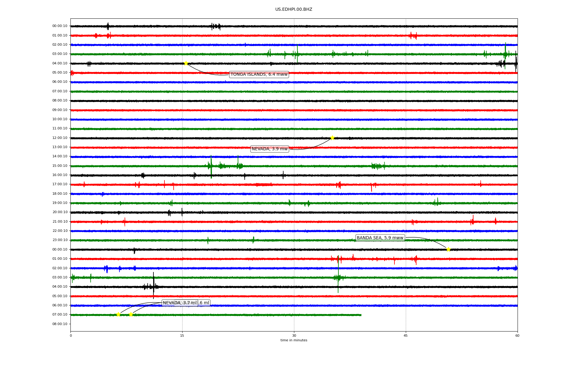The image size is (588, 368).
Task: Click the 18:00:10 time label
Action: [60, 194]
